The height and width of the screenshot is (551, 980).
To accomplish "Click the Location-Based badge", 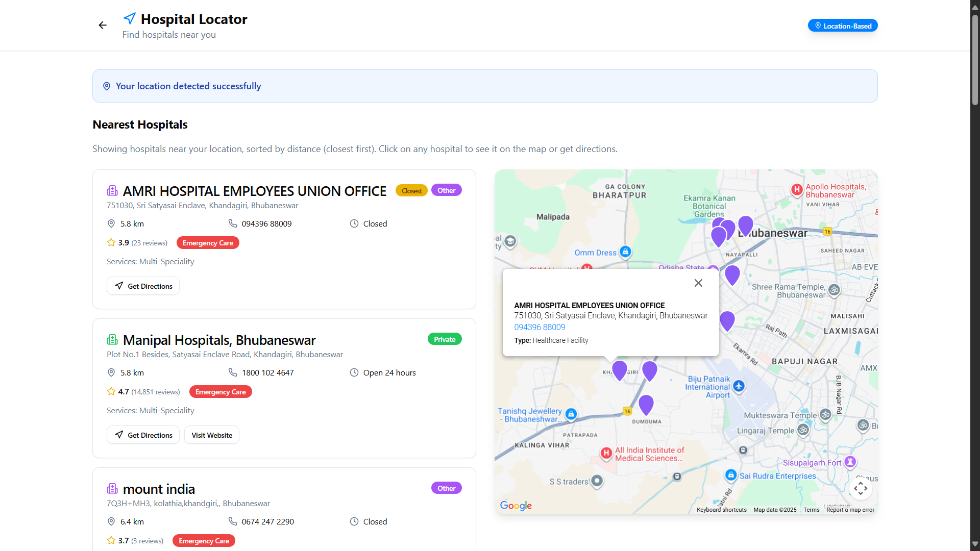I will [x=843, y=26].
